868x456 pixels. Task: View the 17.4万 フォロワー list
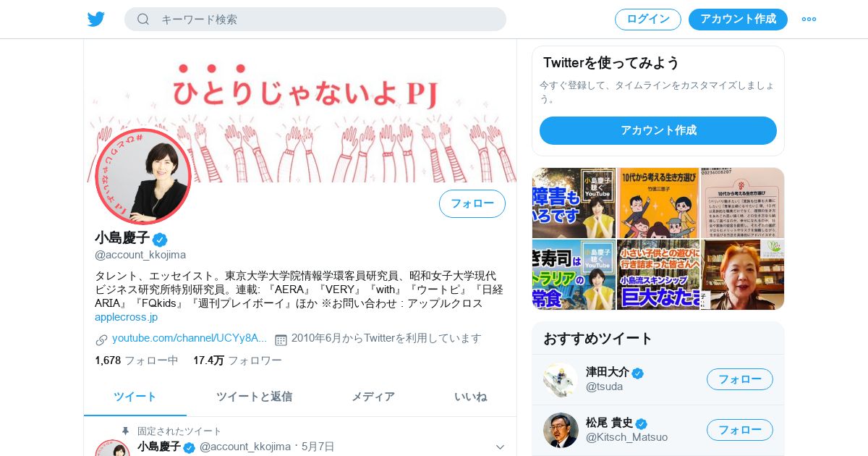coord(237,360)
